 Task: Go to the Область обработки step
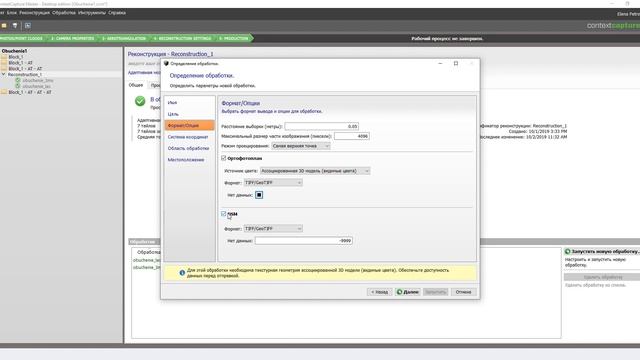point(188,149)
